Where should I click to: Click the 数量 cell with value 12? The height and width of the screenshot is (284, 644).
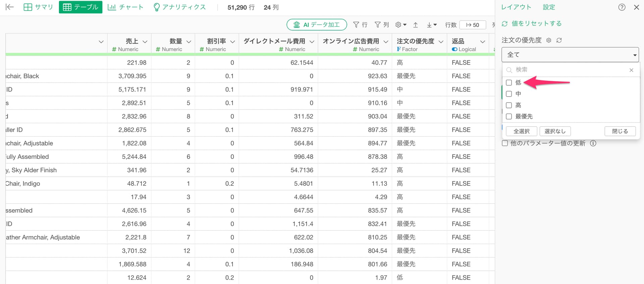click(x=173, y=250)
